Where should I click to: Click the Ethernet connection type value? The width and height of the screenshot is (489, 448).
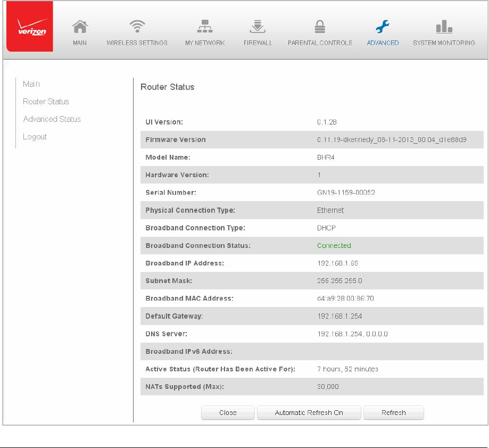[x=330, y=211]
